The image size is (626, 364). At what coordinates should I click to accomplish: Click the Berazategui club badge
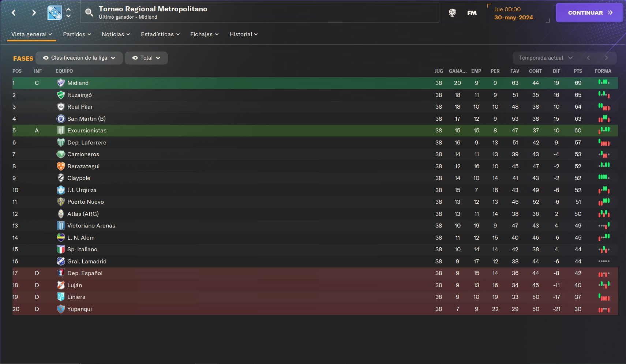coord(61,166)
